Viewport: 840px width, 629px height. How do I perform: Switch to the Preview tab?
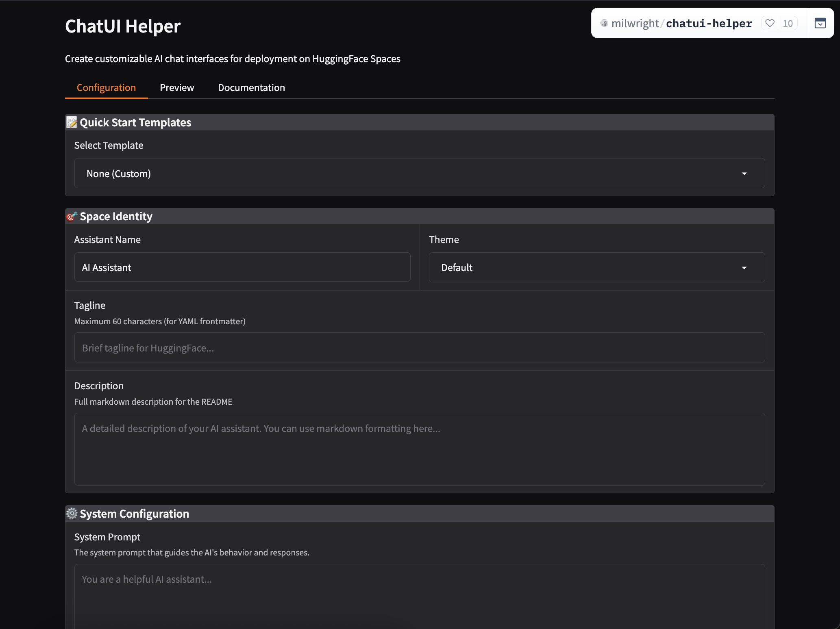pyautogui.click(x=177, y=87)
